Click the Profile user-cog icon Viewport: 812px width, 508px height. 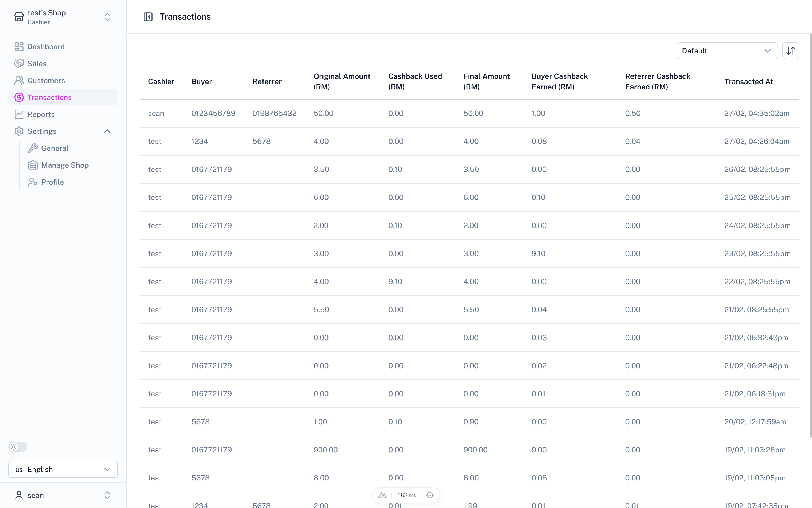33,182
